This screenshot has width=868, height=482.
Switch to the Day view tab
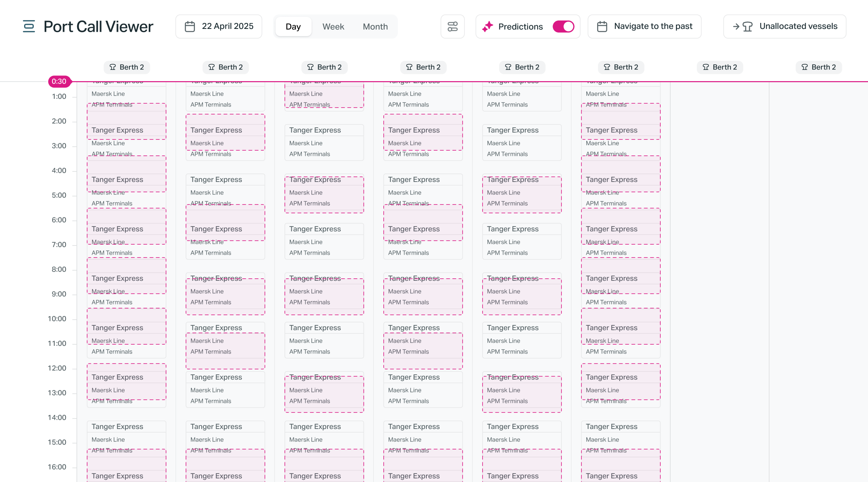(293, 27)
